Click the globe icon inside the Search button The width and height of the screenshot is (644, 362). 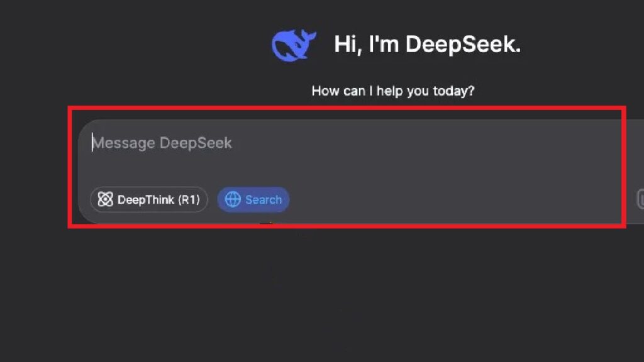[233, 199]
